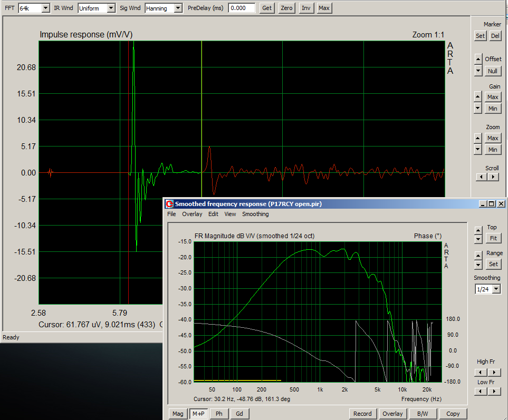508x420 pixels.
Task: Click the Fit button
Action: coord(493,239)
